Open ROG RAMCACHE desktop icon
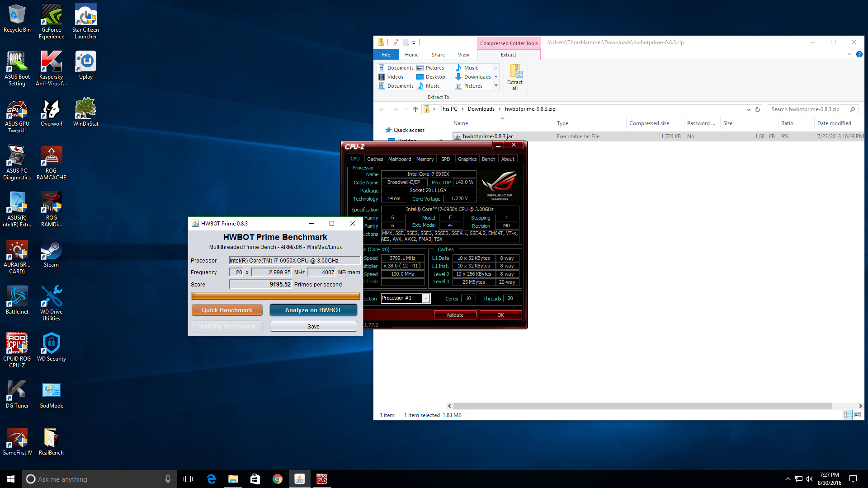 coord(52,163)
